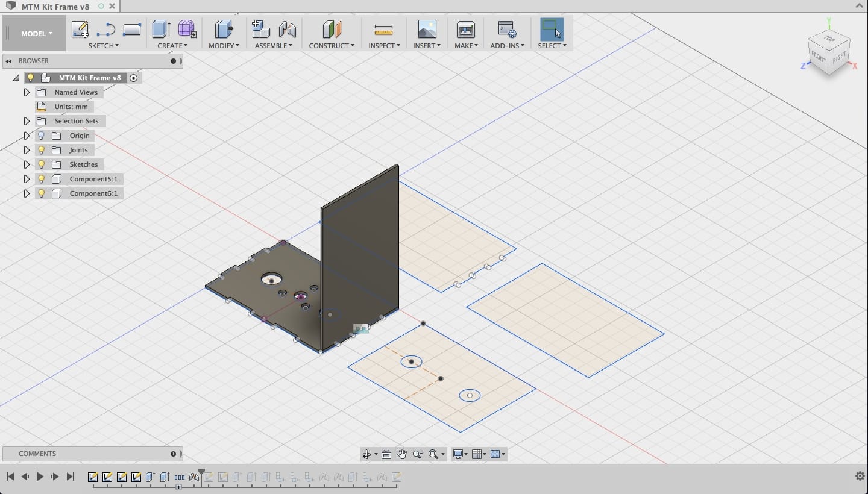The height and width of the screenshot is (494, 868).
Task: Click the Measure ruler icon under Inspect
Action: click(x=383, y=30)
